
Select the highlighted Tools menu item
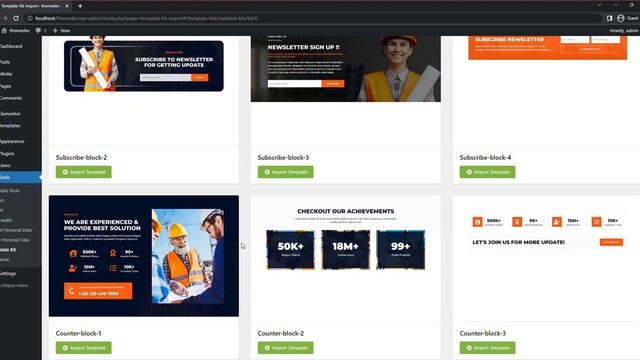(x=20, y=177)
